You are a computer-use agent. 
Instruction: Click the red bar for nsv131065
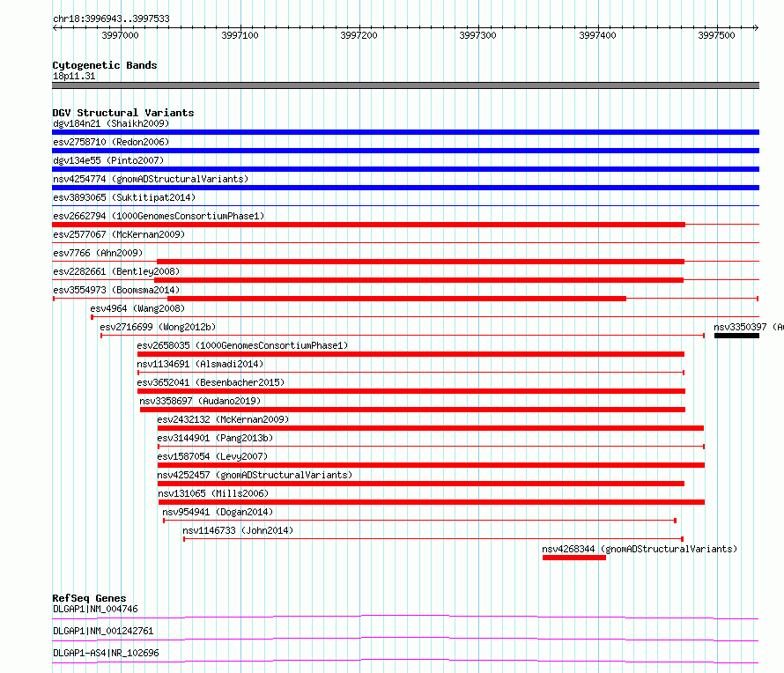pos(432,502)
